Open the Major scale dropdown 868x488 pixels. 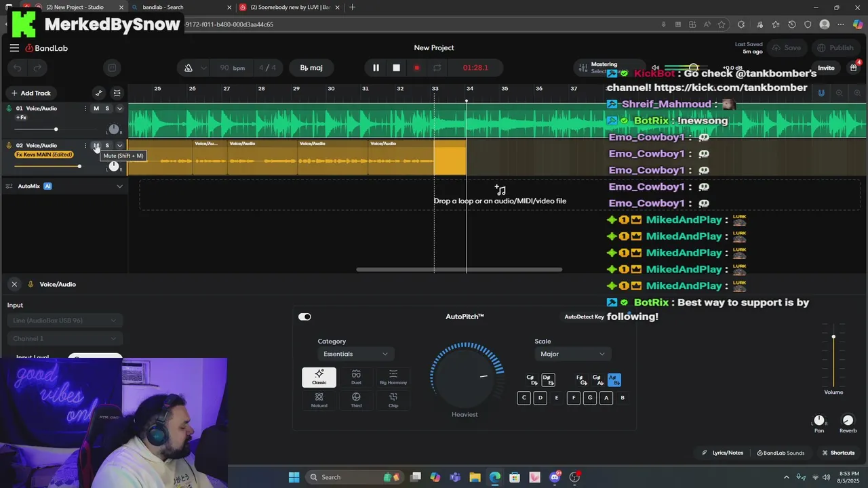[x=572, y=354]
